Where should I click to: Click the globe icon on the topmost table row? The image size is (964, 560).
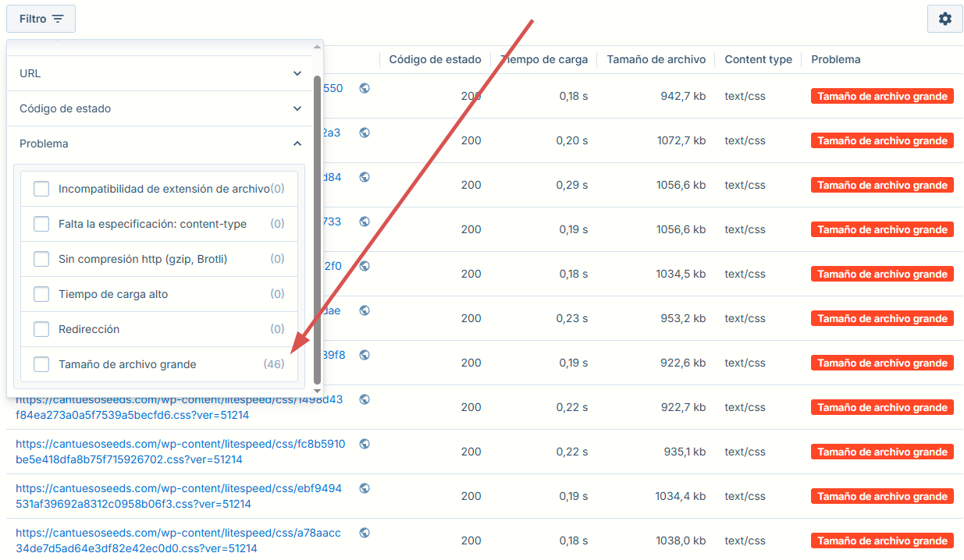pos(364,88)
